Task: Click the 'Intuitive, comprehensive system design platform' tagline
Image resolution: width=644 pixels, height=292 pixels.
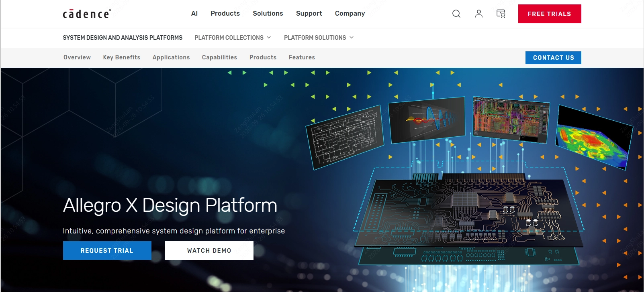Action: [x=174, y=231]
